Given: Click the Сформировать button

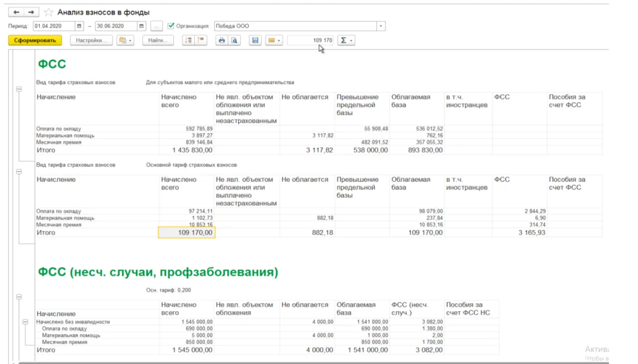Looking at the screenshot, I should (x=35, y=40).
